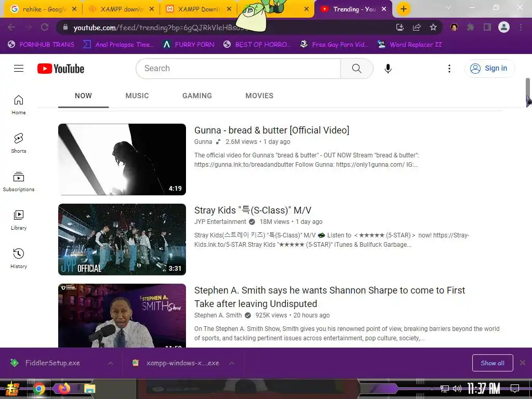Open JYP Entertainment channel link
The image size is (532, 399).
click(220, 221)
